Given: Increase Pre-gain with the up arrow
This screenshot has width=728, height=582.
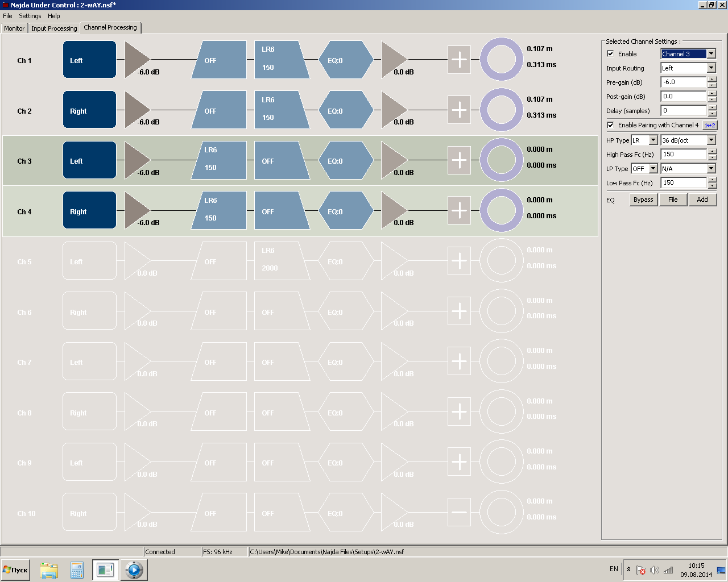Looking at the screenshot, I should pos(712,80).
